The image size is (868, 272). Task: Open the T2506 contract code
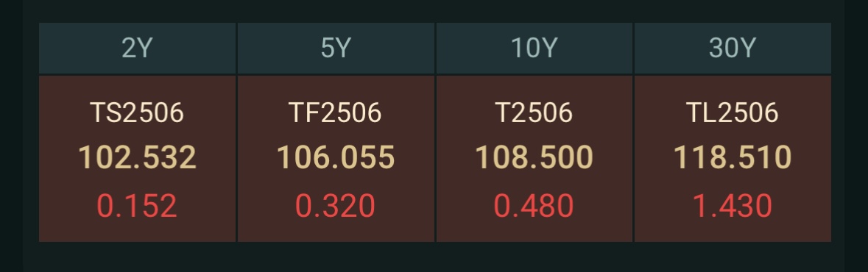click(x=534, y=112)
